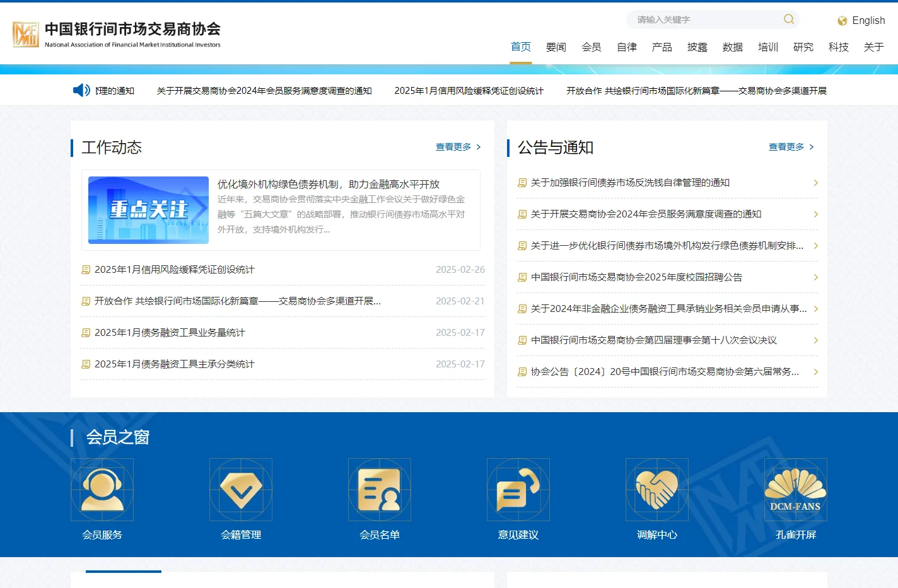Open the 会籍管理 diamond icon

(x=241, y=490)
